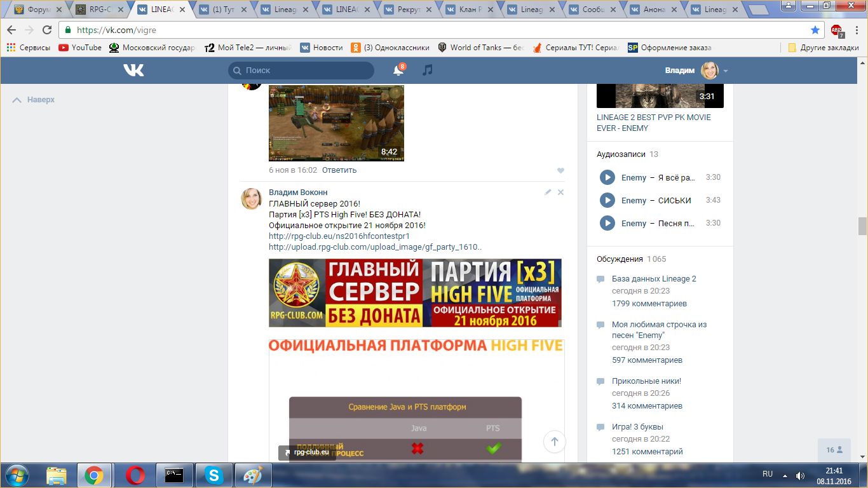Open the music note player icon
This screenshot has width=868, height=488.
tap(428, 71)
